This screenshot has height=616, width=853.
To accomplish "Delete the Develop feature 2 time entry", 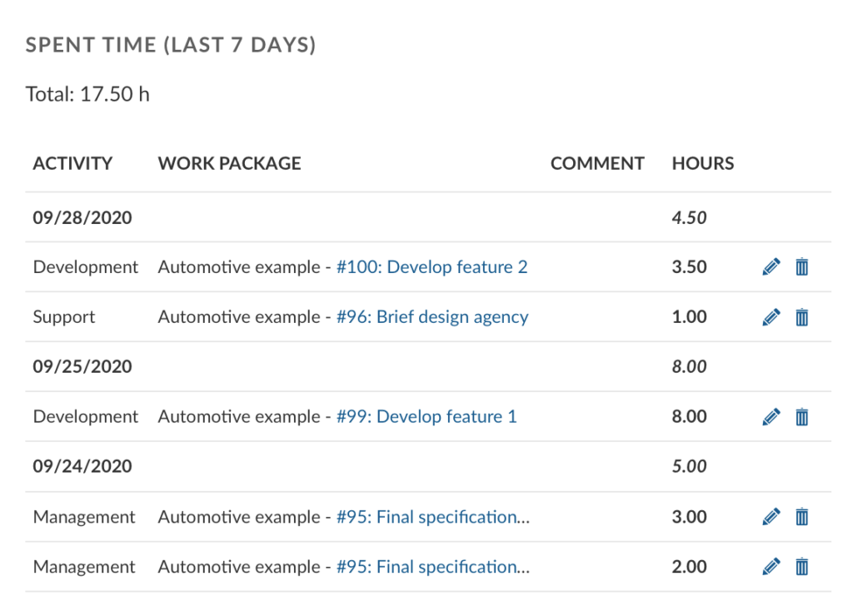I will pyautogui.click(x=801, y=267).
